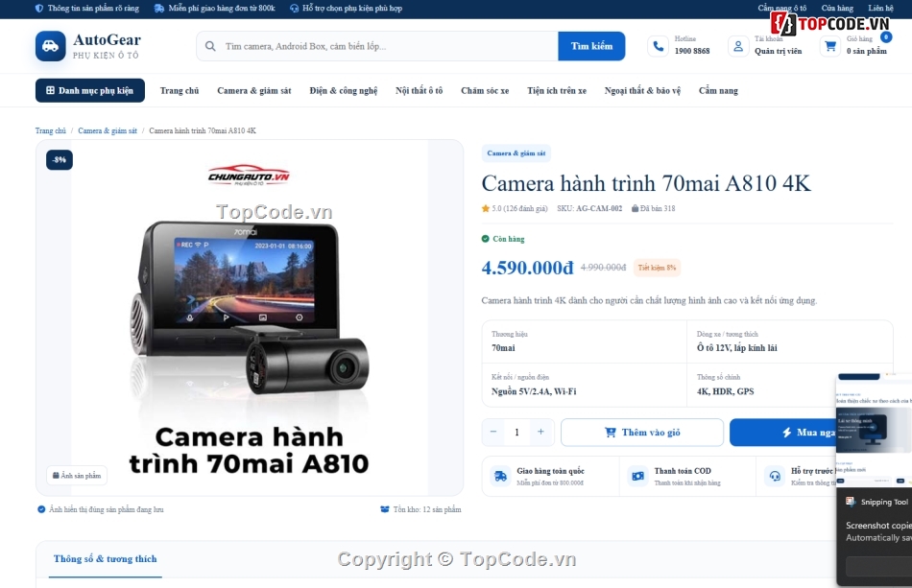This screenshot has height=588, width=912.
Task: Click the Tìm kiếm search button
Action: [591, 46]
